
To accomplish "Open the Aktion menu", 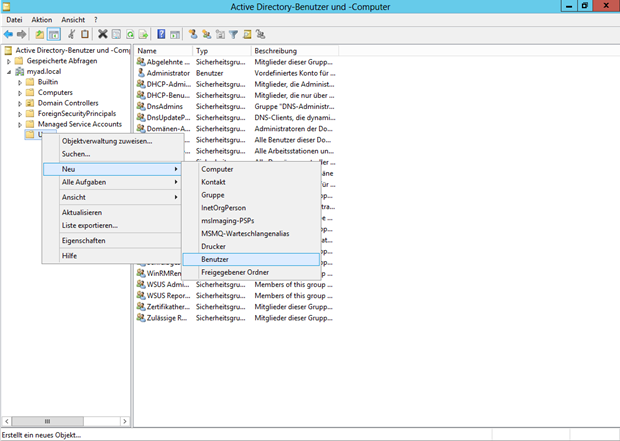I will (x=41, y=19).
